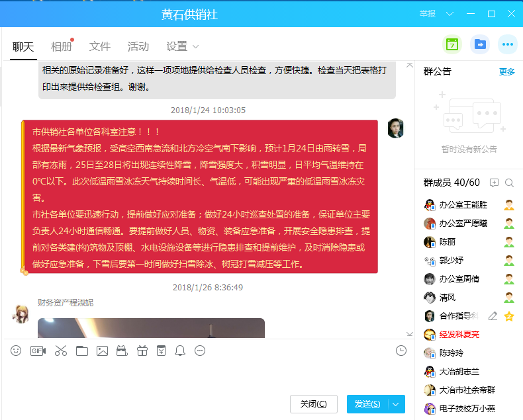Switch to the 文件 files tab

[100, 46]
